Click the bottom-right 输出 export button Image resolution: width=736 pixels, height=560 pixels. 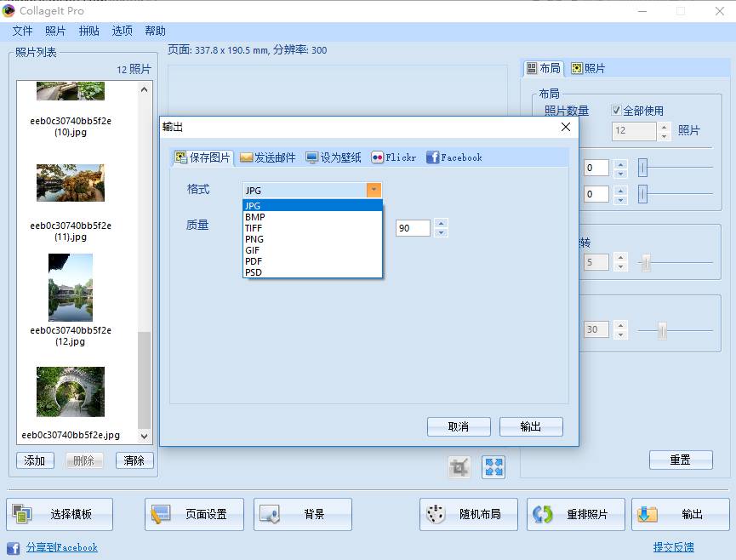click(x=681, y=514)
